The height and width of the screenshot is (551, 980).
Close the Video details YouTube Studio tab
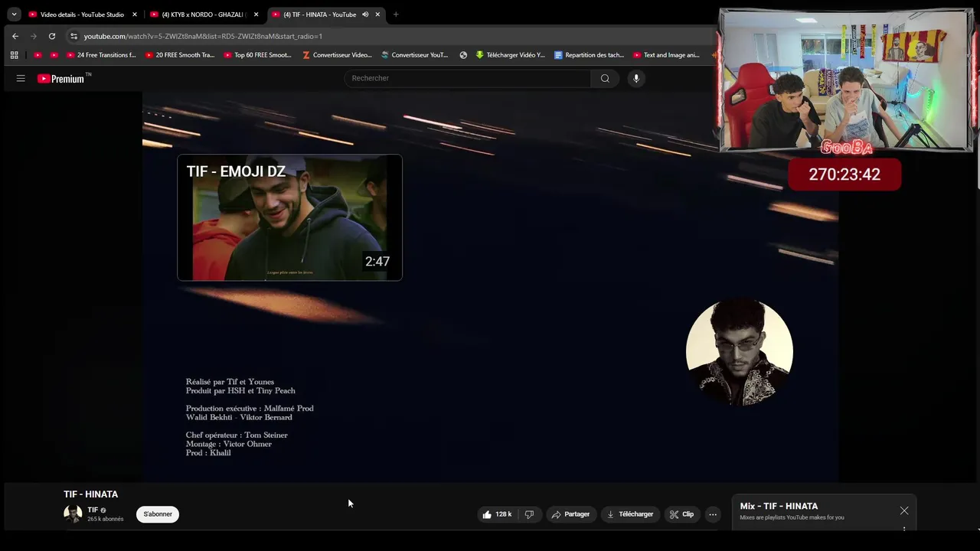(135, 15)
